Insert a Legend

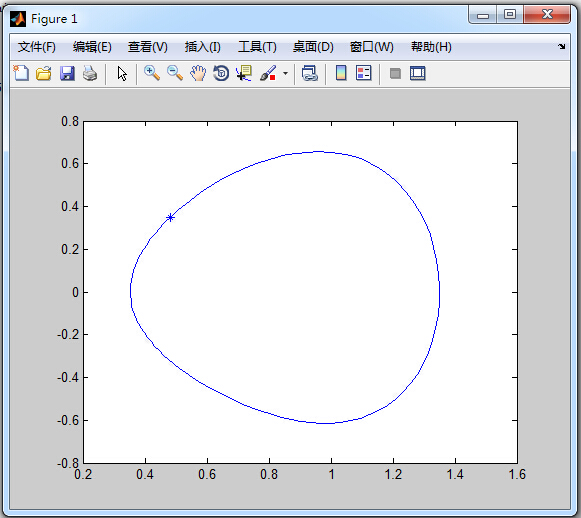click(363, 73)
